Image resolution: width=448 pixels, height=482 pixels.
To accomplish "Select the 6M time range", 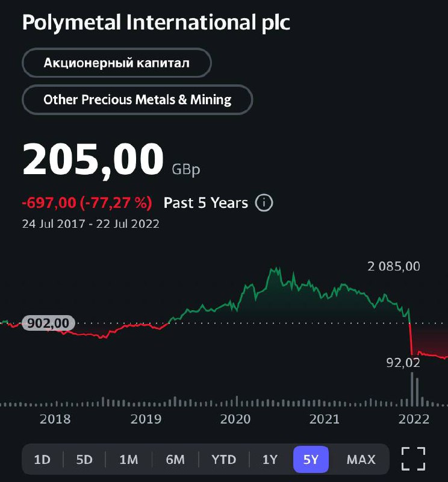I will tap(175, 460).
